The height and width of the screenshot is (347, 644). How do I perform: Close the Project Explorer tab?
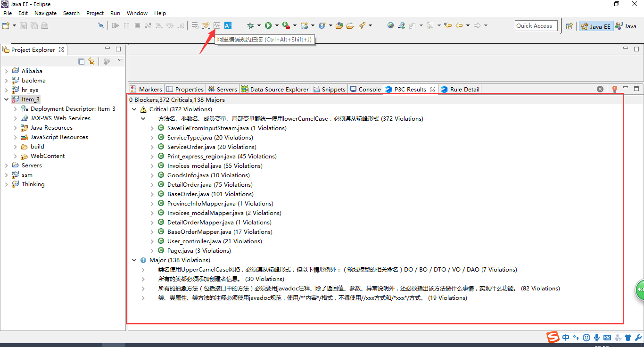pyautogui.click(x=61, y=50)
